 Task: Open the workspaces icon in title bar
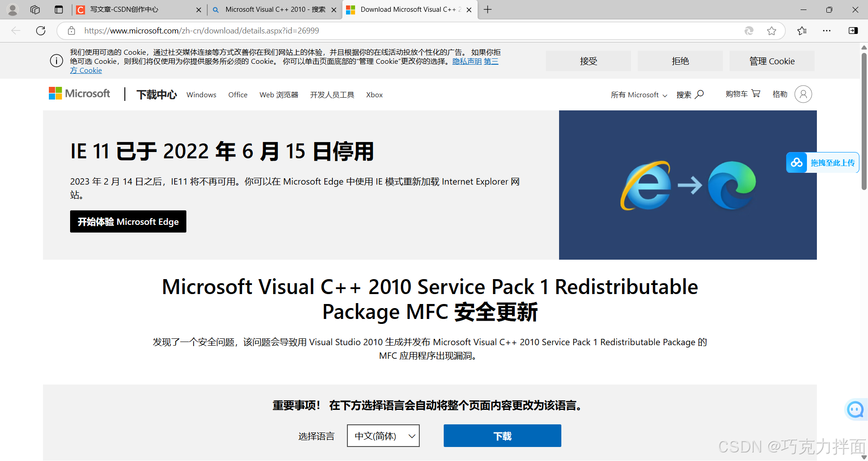[35, 10]
